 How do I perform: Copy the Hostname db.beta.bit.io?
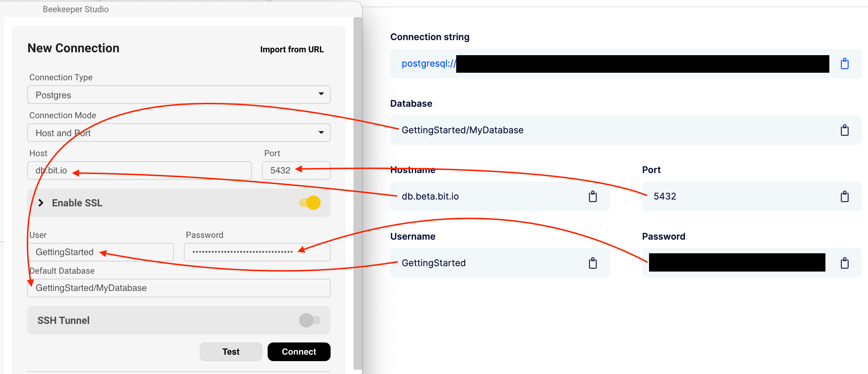(x=593, y=196)
